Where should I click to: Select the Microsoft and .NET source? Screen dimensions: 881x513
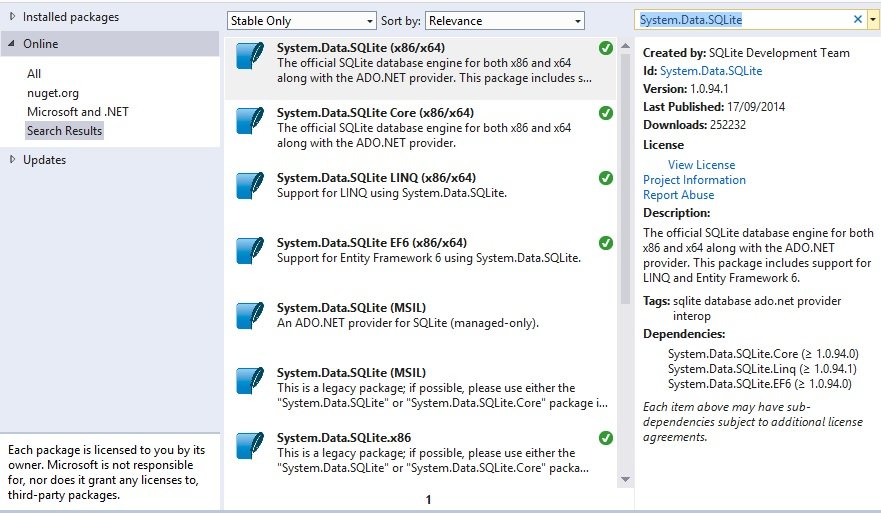tap(78, 112)
